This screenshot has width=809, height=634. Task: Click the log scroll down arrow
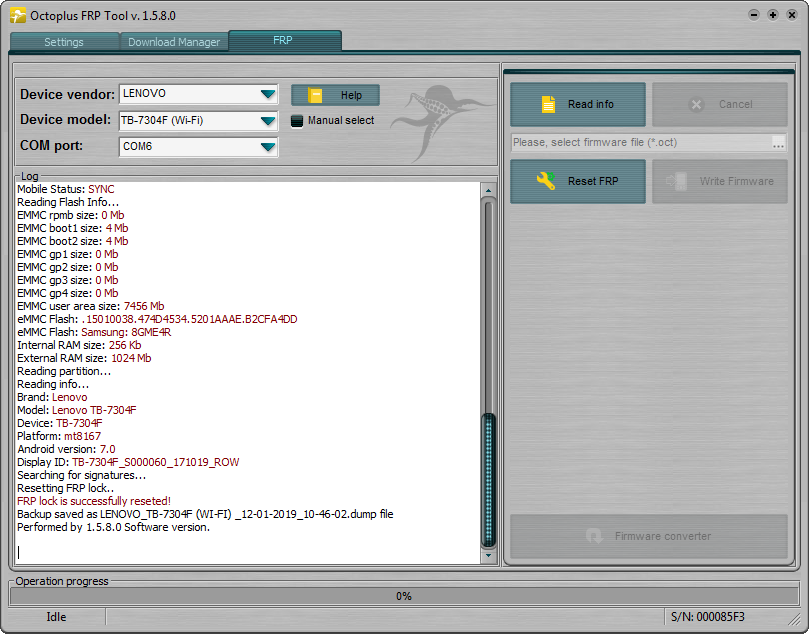pos(488,556)
